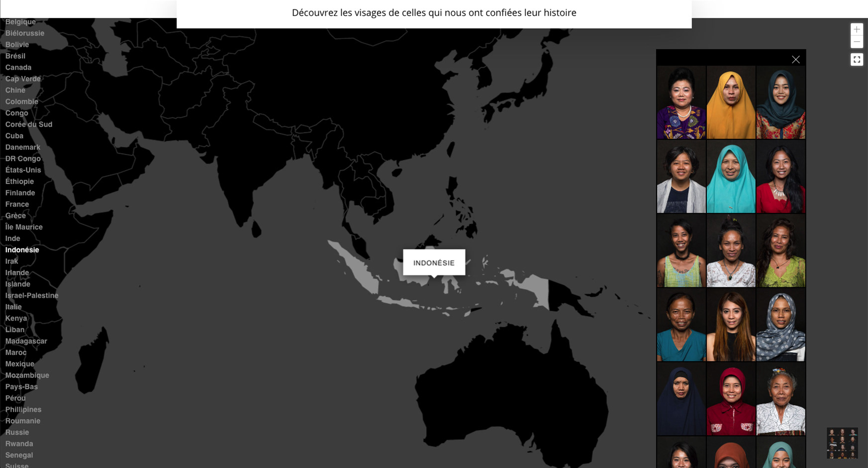Screen dimensions: 868x468
Task: Pick Rwanda from the country list
Action: pyautogui.click(x=19, y=444)
